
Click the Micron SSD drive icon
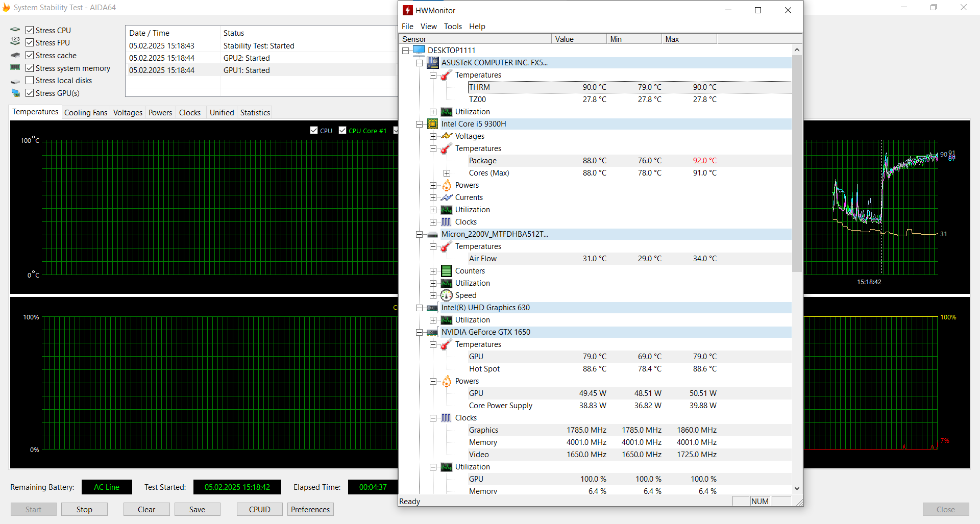[433, 235]
